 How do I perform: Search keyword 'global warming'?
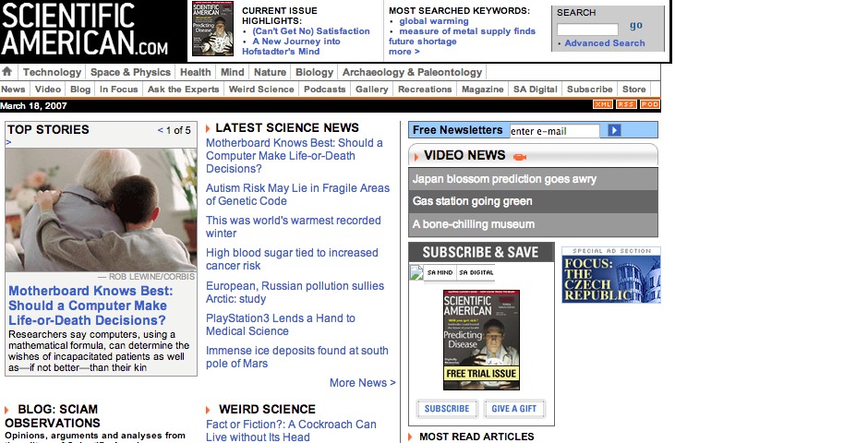[434, 21]
